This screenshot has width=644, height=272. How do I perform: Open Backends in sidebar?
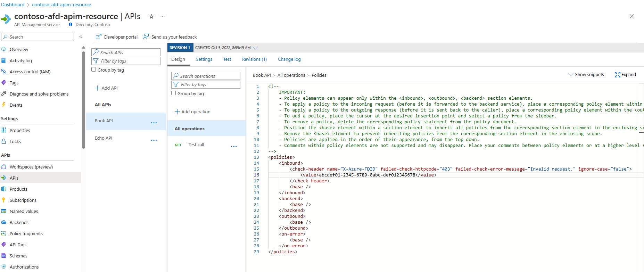tap(19, 222)
